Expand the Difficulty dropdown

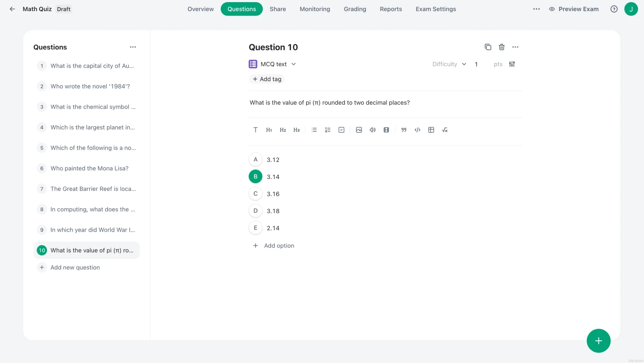(x=449, y=64)
